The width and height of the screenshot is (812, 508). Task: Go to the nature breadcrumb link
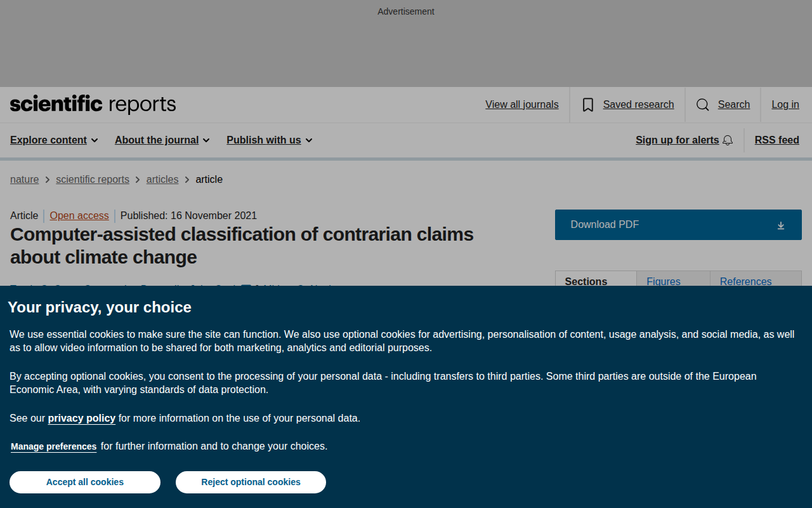point(25,180)
